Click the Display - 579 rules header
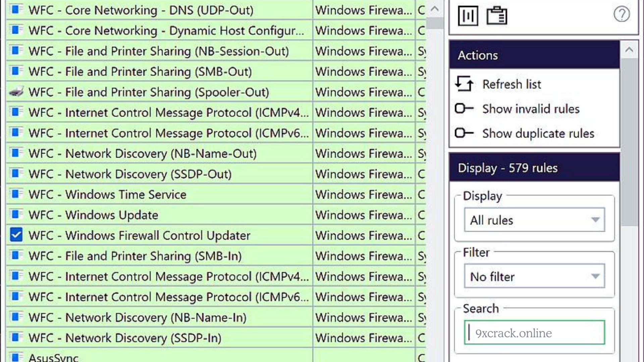 534,168
